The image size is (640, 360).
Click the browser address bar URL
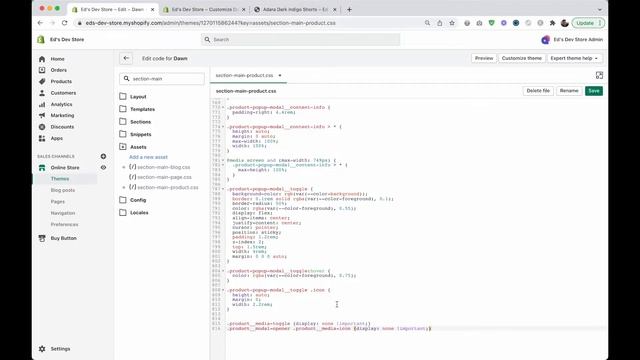(x=211, y=23)
